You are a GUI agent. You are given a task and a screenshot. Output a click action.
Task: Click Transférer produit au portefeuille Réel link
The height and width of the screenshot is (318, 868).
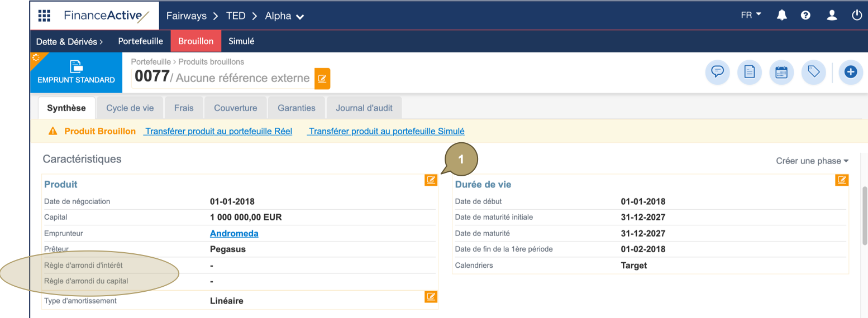[x=218, y=131]
